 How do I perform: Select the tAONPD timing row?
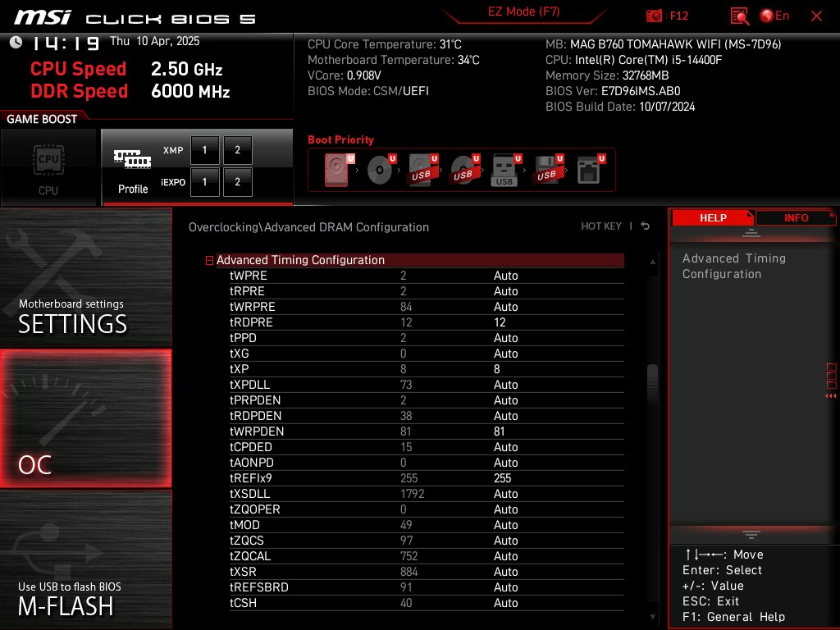[427, 463]
